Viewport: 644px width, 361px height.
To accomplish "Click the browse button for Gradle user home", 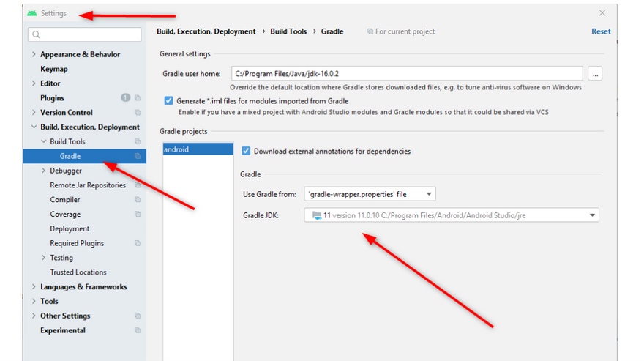I will click(x=595, y=74).
